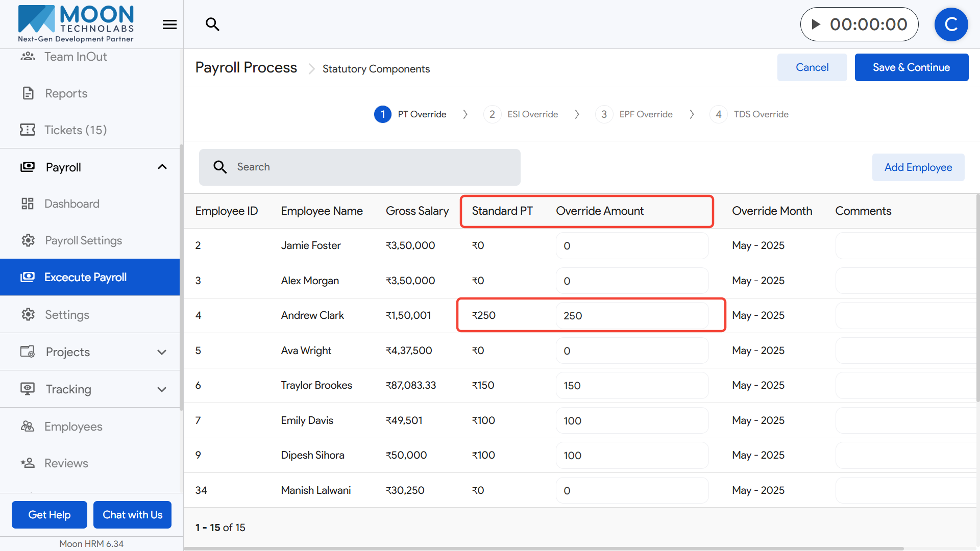This screenshot has width=980, height=551.
Task: Go to TDS Override step
Action: click(761, 114)
